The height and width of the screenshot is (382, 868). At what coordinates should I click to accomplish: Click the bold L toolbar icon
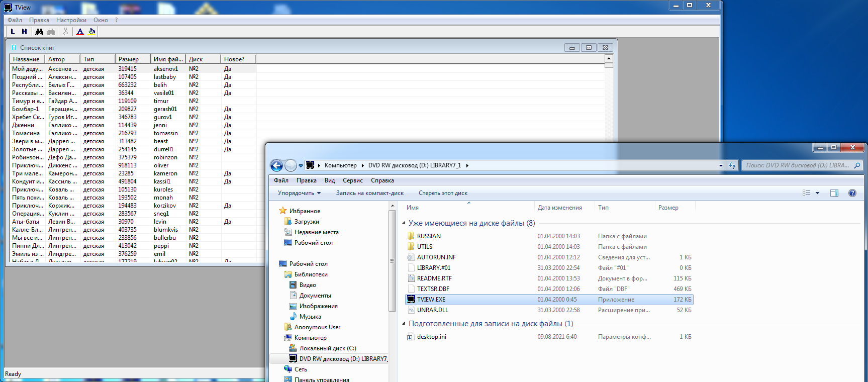13,32
